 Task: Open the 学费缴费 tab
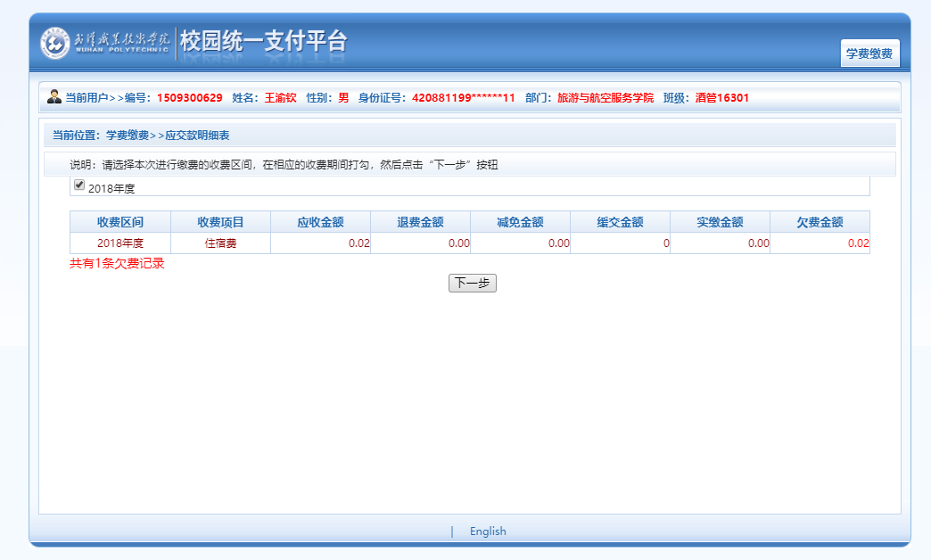click(869, 54)
